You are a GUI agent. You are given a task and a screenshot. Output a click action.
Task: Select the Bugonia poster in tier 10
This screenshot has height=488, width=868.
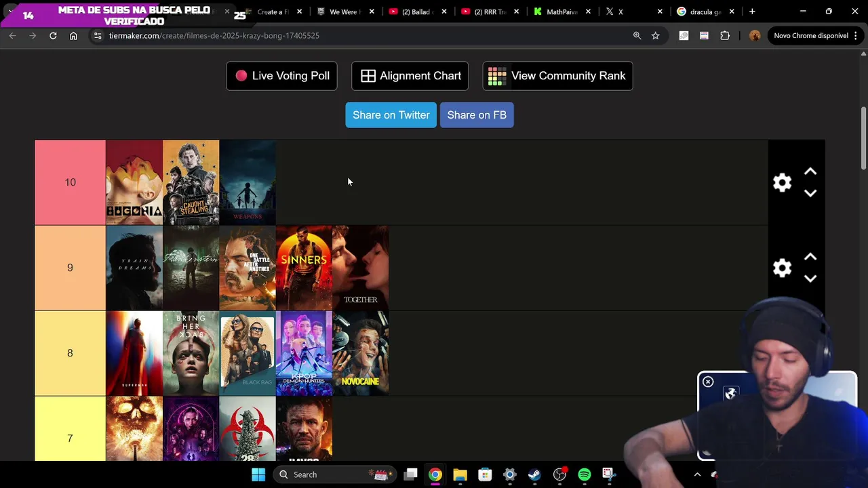coord(134,182)
